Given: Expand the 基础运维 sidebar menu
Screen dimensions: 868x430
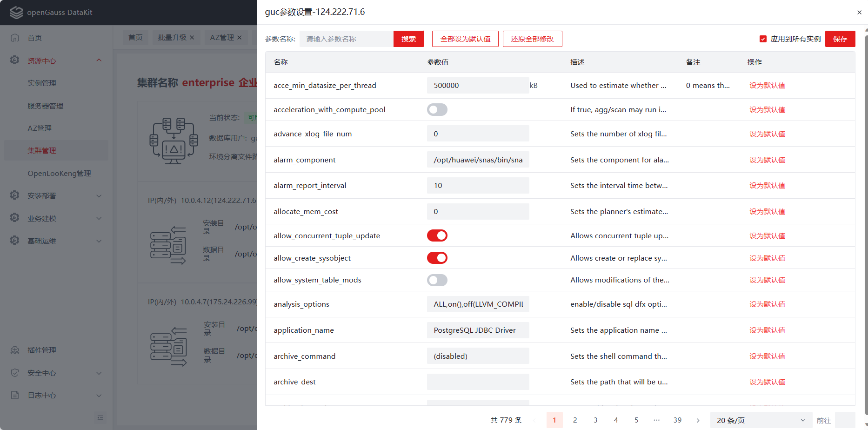Looking at the screenshot, I should [x=56, y=241].
